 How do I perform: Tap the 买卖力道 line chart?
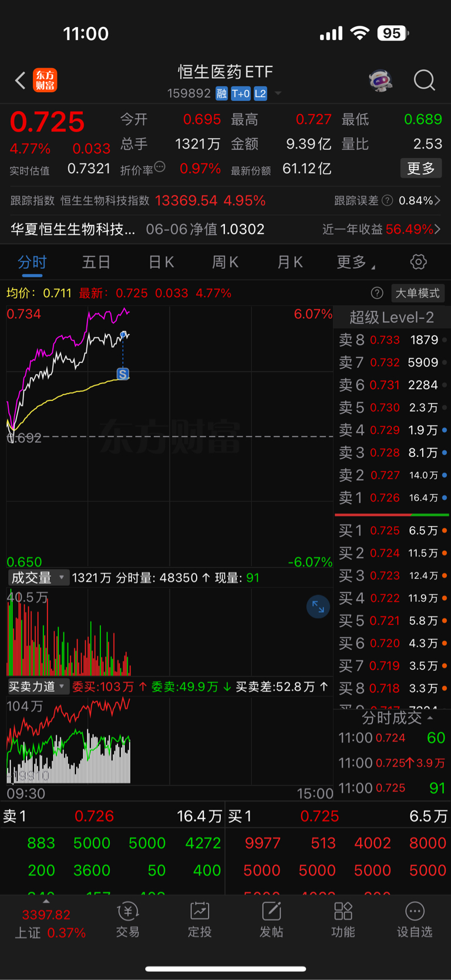tap(170, 740)
